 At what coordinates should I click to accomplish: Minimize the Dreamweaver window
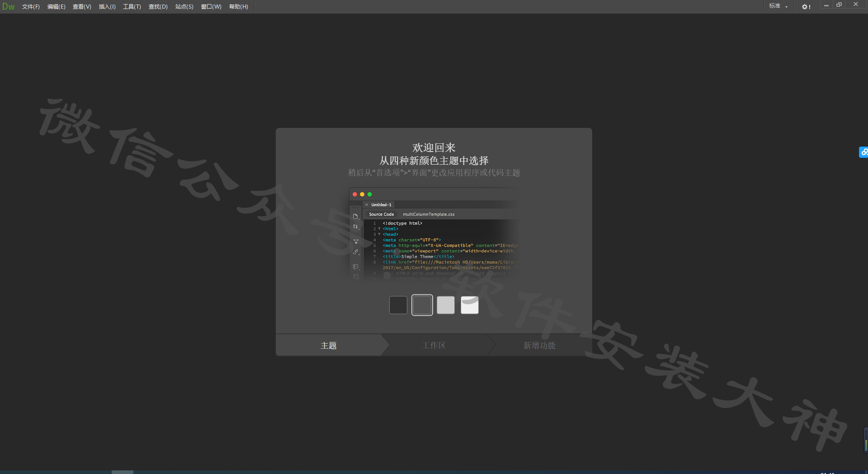click(826, 5)
